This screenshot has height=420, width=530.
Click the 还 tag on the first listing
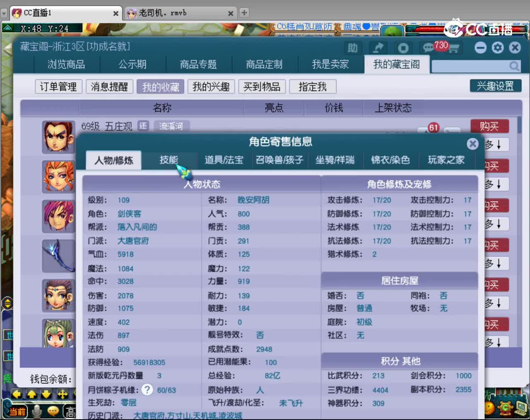point(143,126)
